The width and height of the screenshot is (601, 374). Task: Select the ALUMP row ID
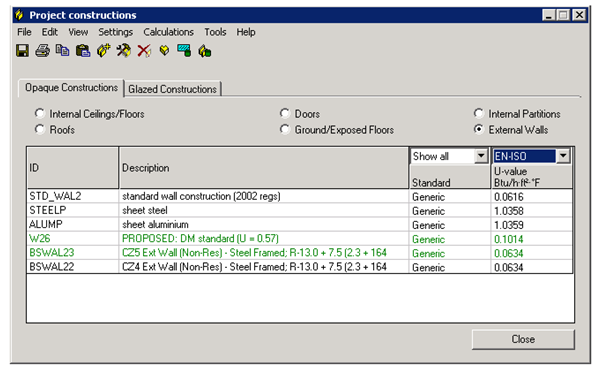pos(73,225)
